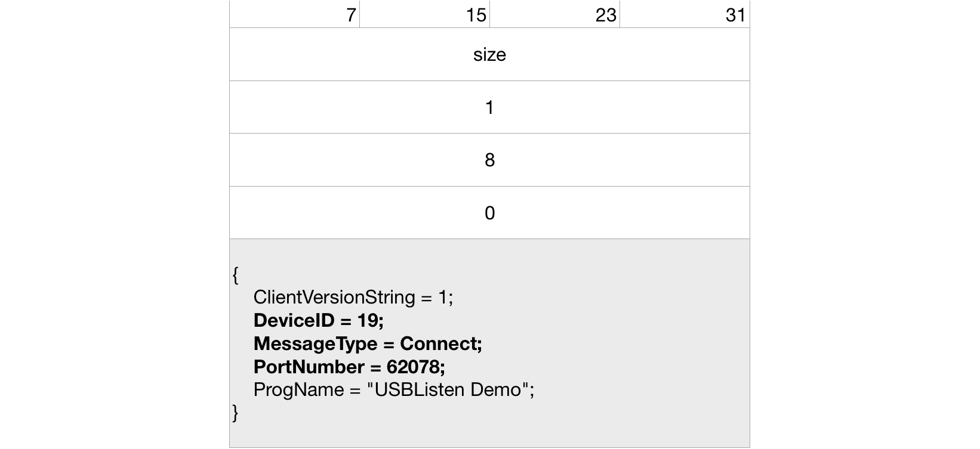Select the header cell labeled 23
This screenshot has width=980, height=449.
555,15
